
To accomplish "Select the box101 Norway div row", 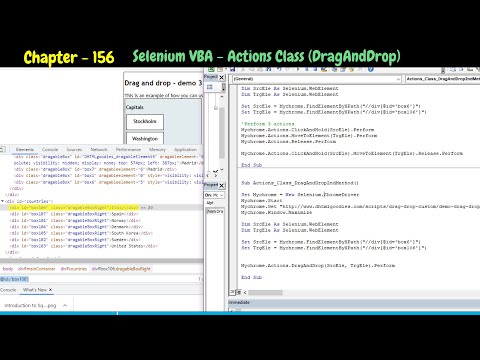I will coord(76,220).
